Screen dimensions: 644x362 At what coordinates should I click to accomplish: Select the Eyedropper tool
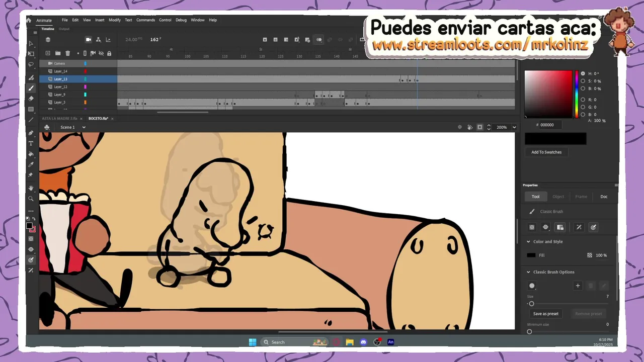point(31,164)
